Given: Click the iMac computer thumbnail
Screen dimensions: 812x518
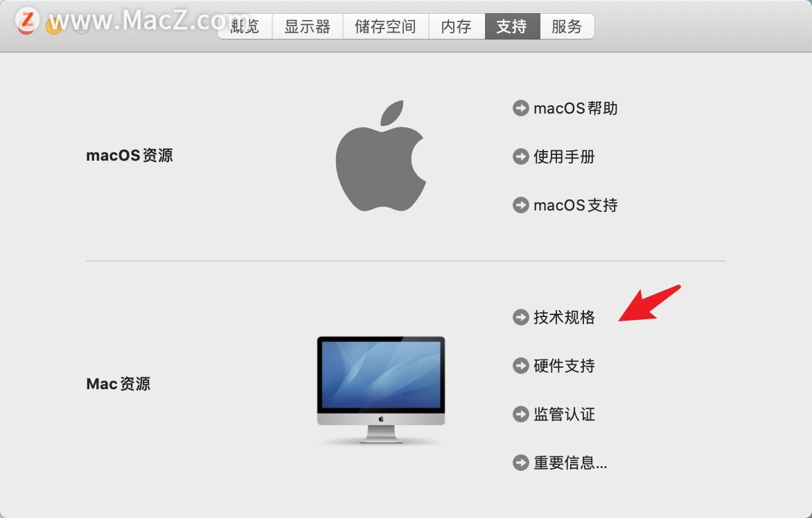Looking at the screenshot, I should (381, 390).
